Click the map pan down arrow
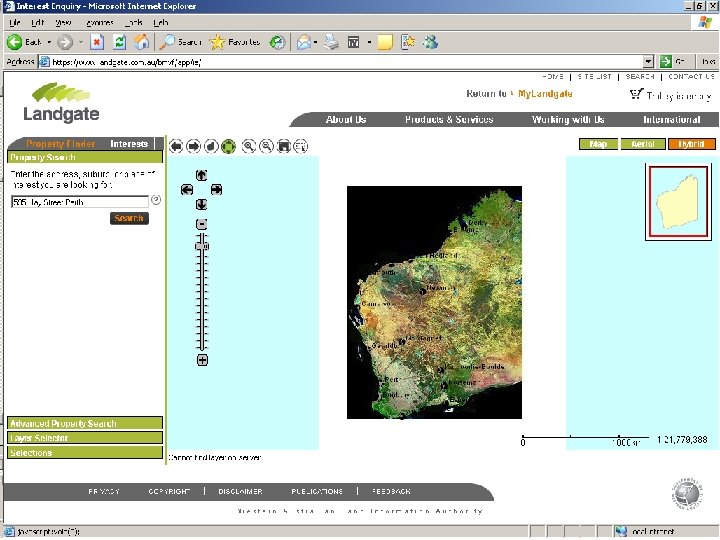The width and height of the screenshot is (720, 540). [x=201, y=204]
